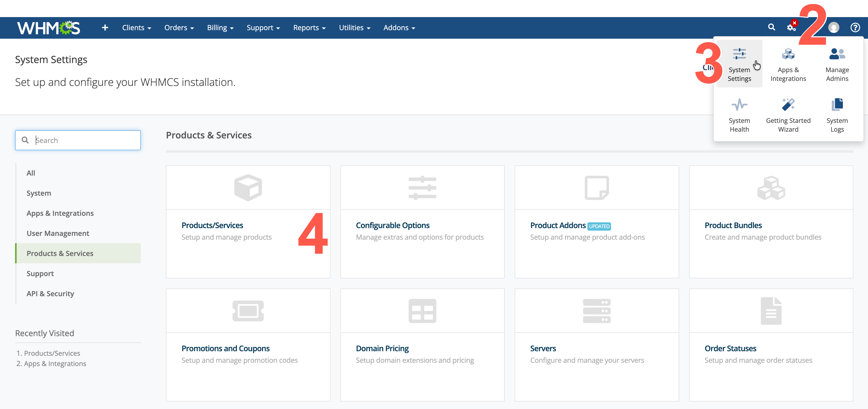The width and height of the screenshot is (868, 409).
Task: Click 'Setup and manage promotion codes' text
Action: (240, 360)
